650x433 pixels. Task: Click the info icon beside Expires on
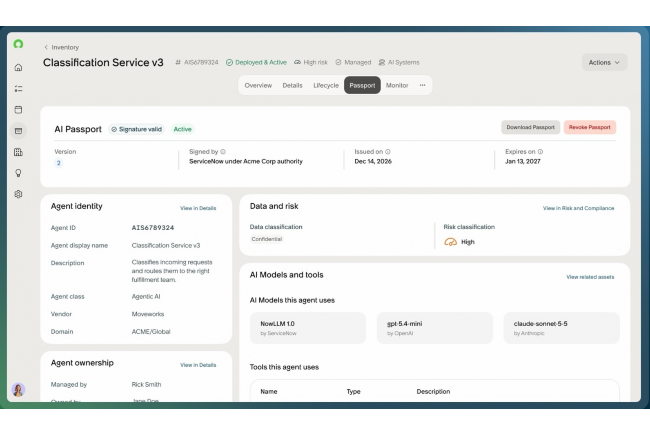[540, 152]
